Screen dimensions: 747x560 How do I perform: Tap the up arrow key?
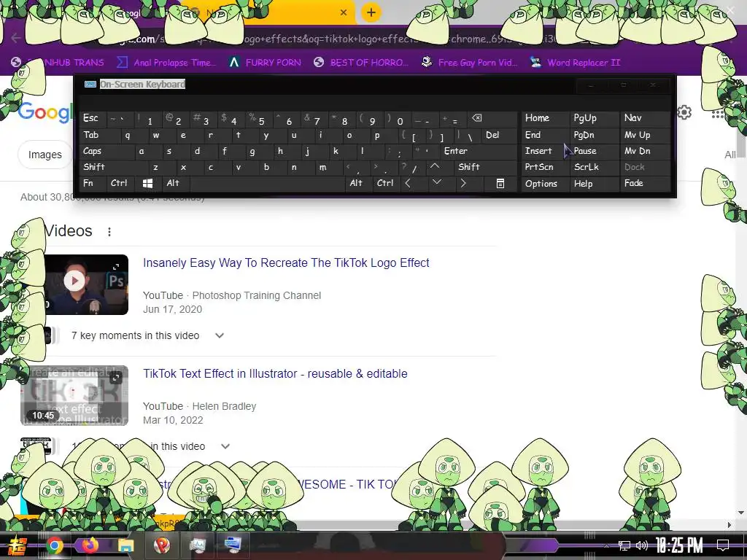point(435,167)
